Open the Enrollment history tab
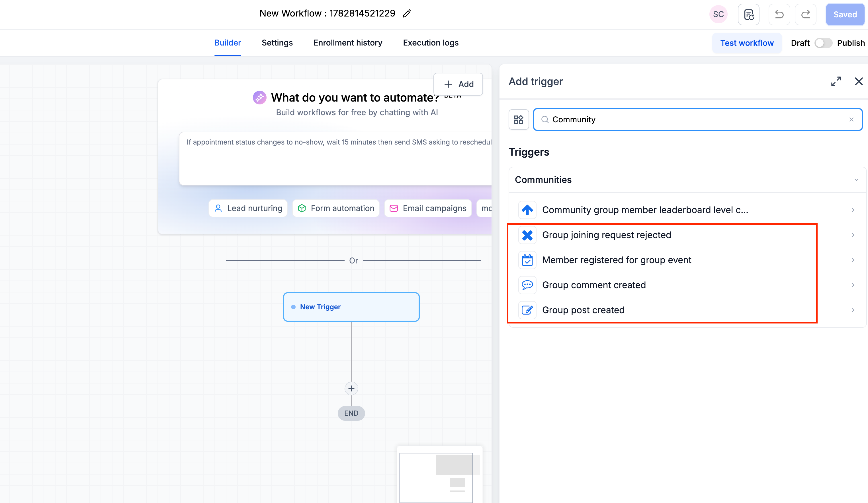 pos(347,43)
